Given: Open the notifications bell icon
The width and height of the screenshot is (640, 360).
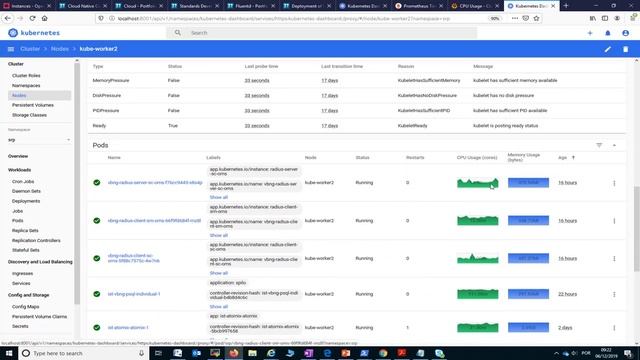Looking at the screenshot, I should (x=608, y=33).
